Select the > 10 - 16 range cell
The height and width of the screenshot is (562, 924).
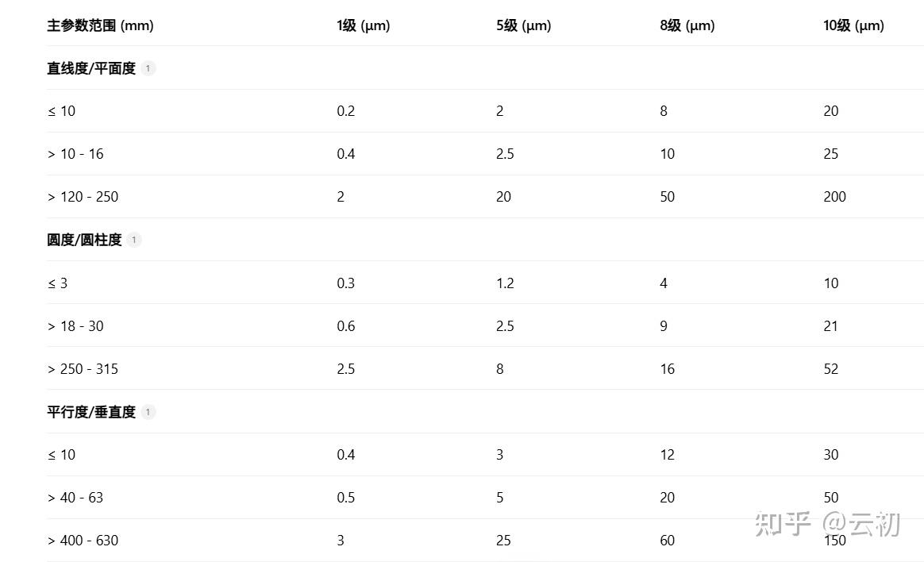tap(75, 154)
